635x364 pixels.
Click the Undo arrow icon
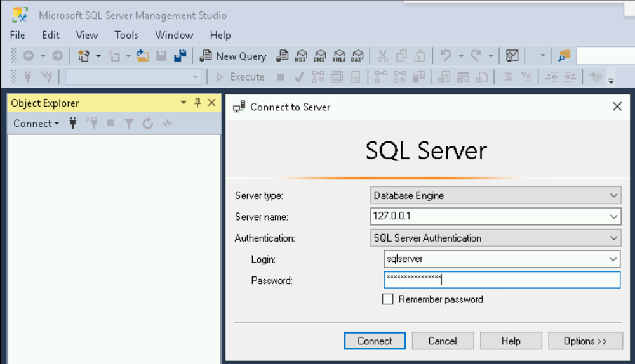pyautogui.click(x=446, y=56)
